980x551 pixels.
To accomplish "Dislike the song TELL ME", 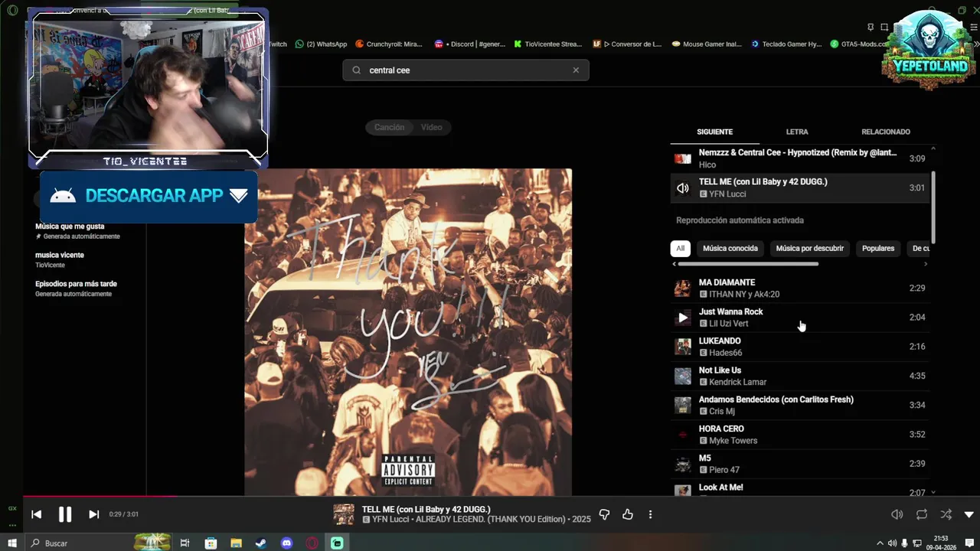I will [604, 514].
